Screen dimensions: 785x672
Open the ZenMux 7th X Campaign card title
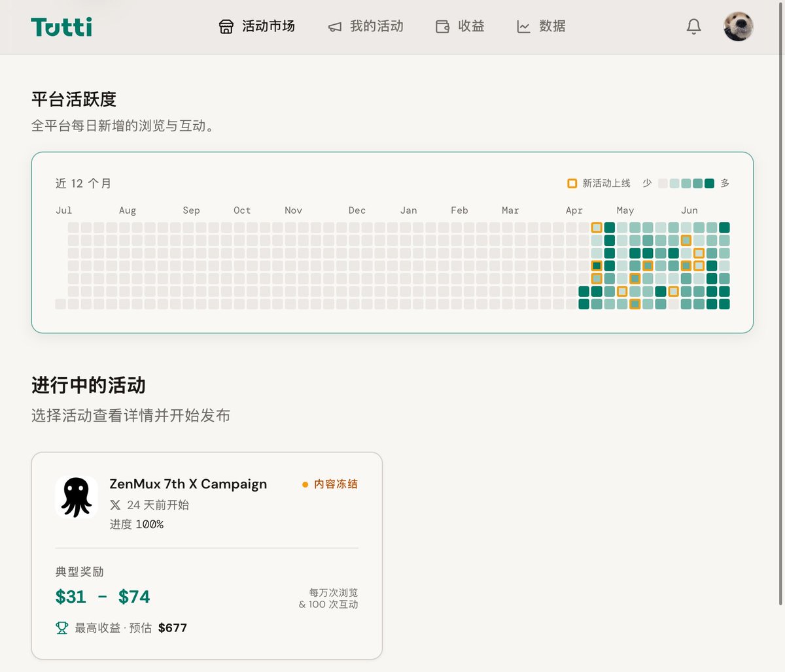point(188,484)
